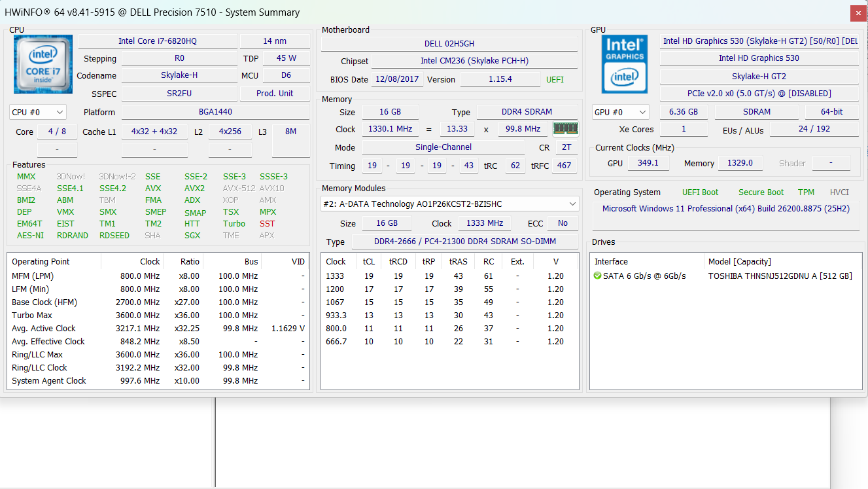Click the memory module chip icon
Screen dimensions: 868x489
point(566,128)
